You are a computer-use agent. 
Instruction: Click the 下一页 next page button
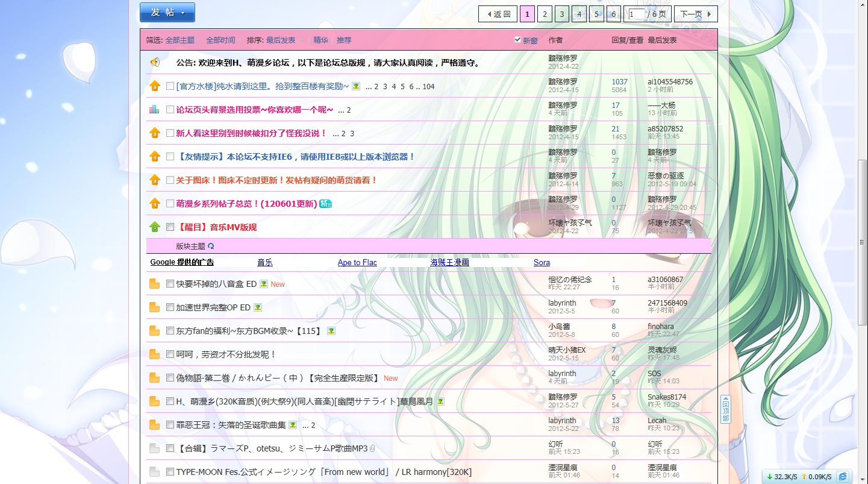(696, 14)
